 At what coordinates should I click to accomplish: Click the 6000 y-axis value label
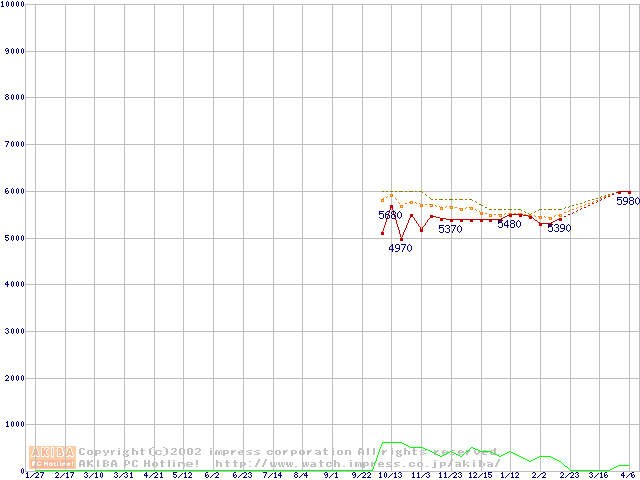click(16, 191)
